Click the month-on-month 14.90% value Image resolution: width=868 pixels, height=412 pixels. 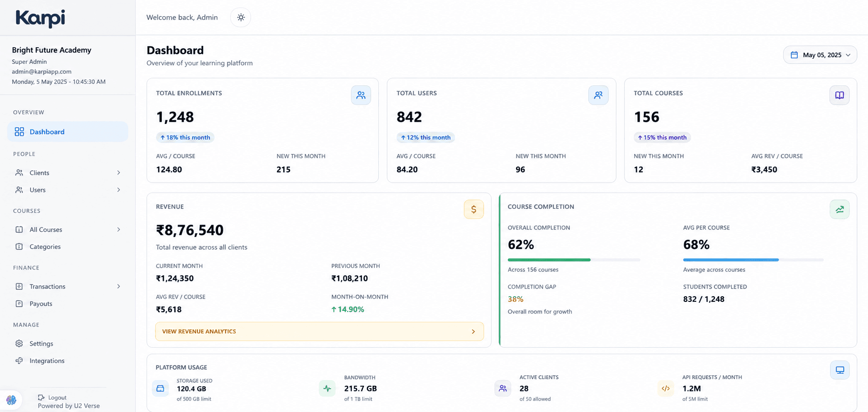click(x=348, y=309)
